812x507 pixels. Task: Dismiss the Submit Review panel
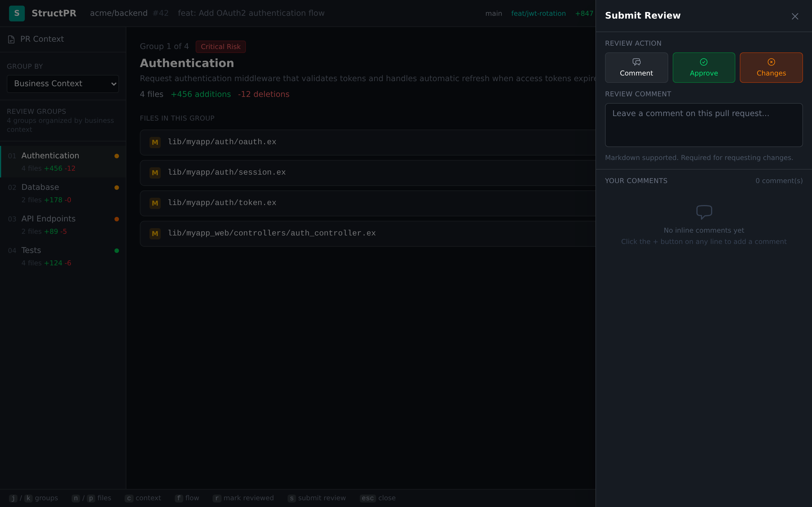(x=795, y=16)
